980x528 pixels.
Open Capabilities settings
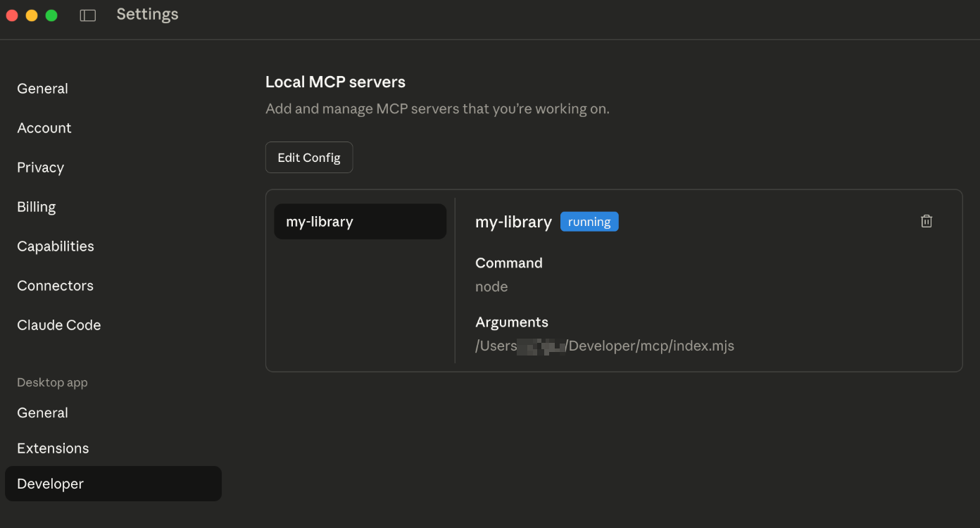tap(55, 246)
